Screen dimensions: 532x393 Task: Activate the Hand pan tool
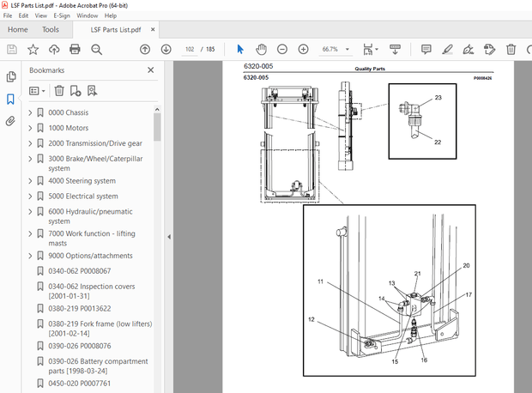tap(261, 50)
